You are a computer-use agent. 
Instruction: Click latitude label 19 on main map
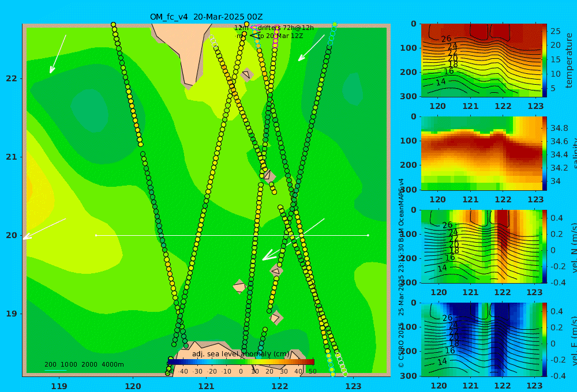(x=12, y=314)
